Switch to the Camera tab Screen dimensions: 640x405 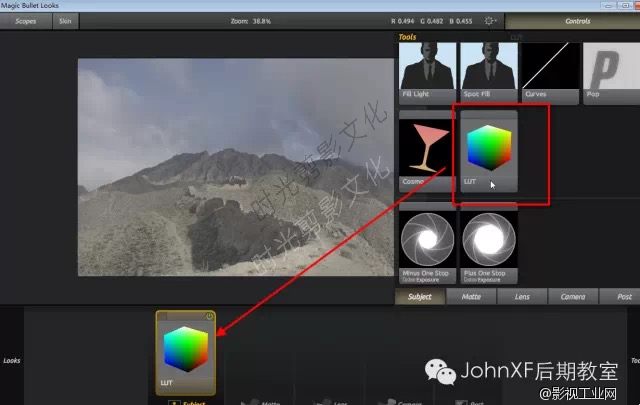click(573, 297)
